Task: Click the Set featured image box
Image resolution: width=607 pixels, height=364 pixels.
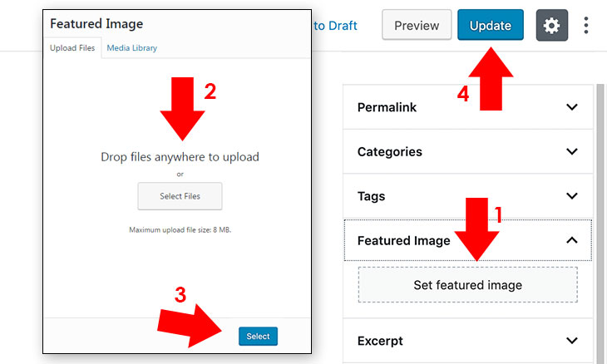Action: 467,285
